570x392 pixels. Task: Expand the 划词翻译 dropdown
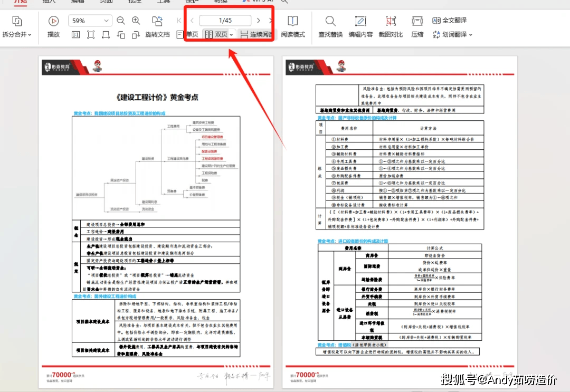470,35
